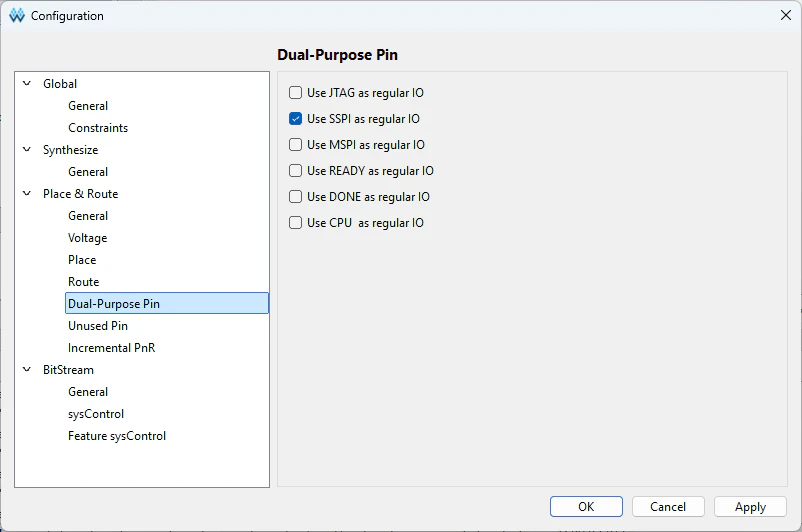
Task: Click the OK button
Action: [586, 506]
